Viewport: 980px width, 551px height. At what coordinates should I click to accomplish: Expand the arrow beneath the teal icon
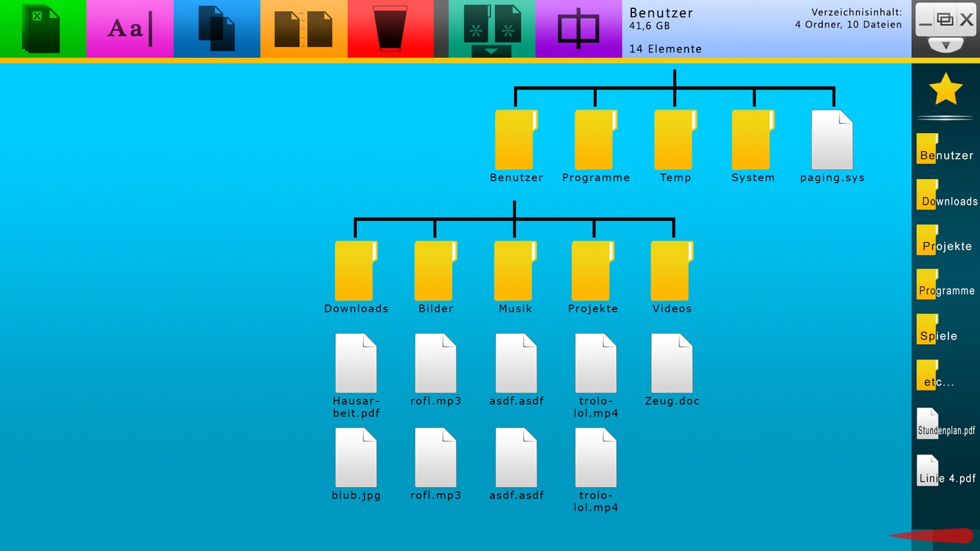(x=491, y=52)
